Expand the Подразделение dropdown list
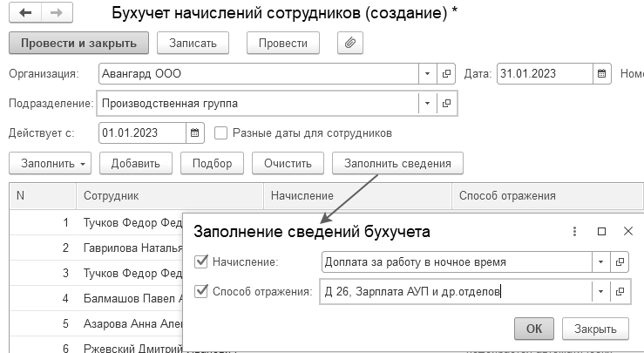Image resolution: width=644 pixels, height=353 pixels. click(x=427, y=104)
